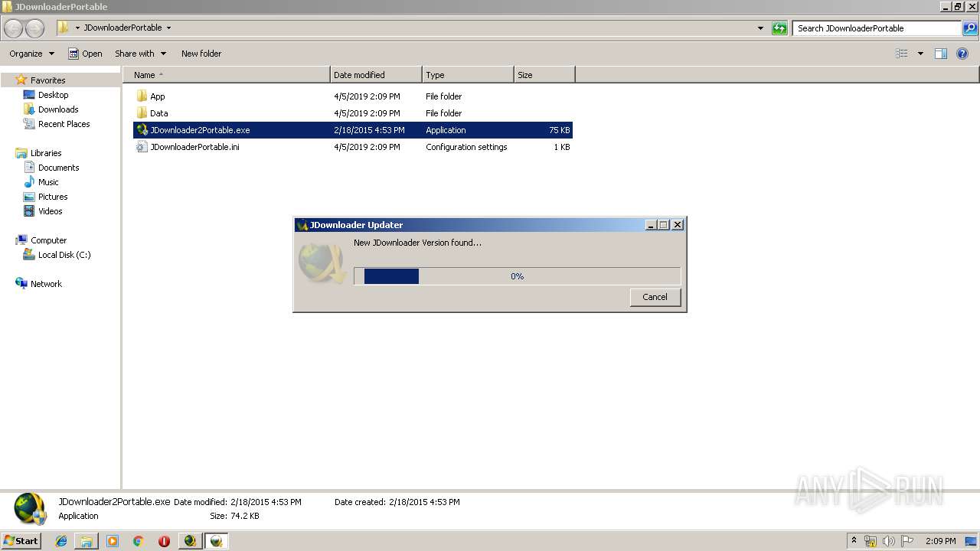The width and height of the screenshot is (980, 551).
Task: Click the App folder name
Action: coord(158,96)
